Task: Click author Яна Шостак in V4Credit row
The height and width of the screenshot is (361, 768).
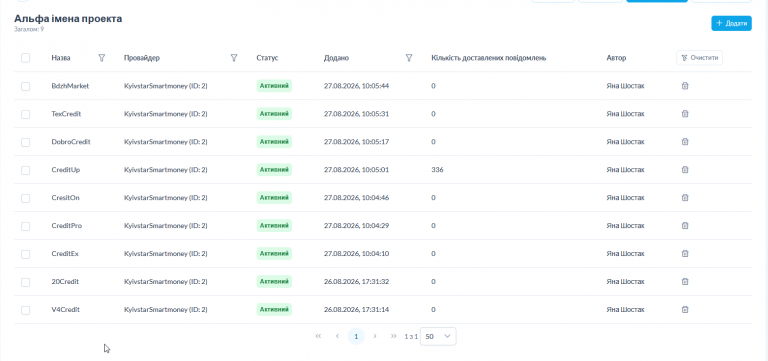Action: click(625, 309)
